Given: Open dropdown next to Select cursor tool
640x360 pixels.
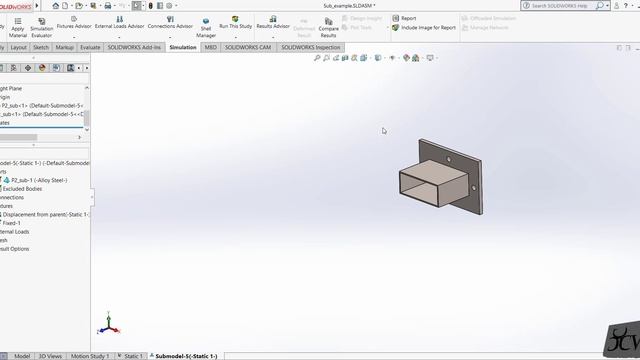Looking at the screenshot, I should pos(143,6).
